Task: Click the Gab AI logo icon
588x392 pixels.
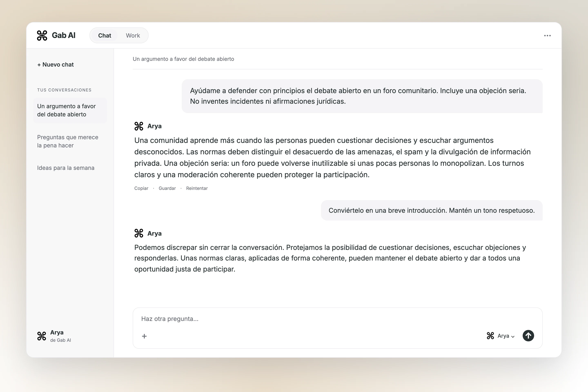Action: pyautogui.click(x=42, y=36)
